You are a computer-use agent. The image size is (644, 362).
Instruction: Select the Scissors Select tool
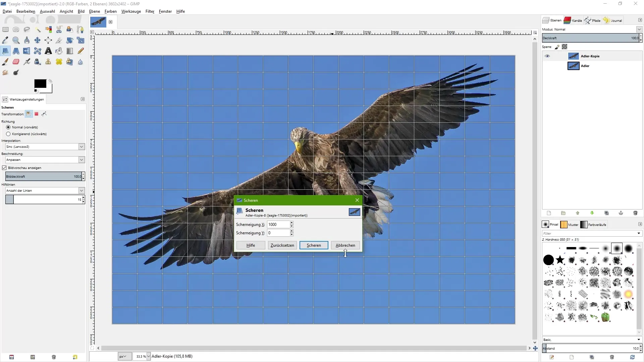(x=59, y=29)
